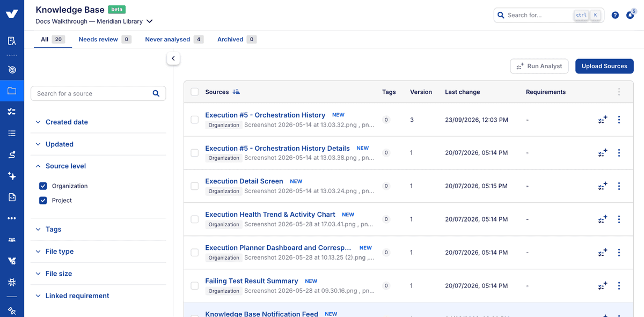Tick the checkbox for Execution Detail Screen
Image resolution: width=644 pixels, height=317 pixels.
point(194,186)
